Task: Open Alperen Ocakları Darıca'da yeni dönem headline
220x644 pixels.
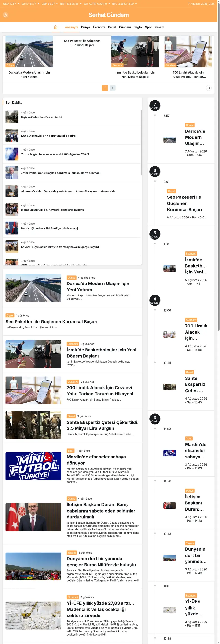Action: click(68, 191)
